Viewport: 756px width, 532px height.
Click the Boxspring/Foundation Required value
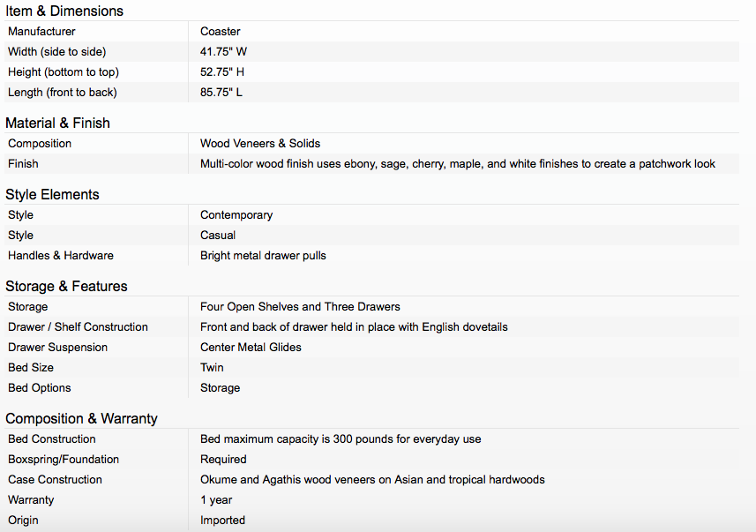coord(223,459)
